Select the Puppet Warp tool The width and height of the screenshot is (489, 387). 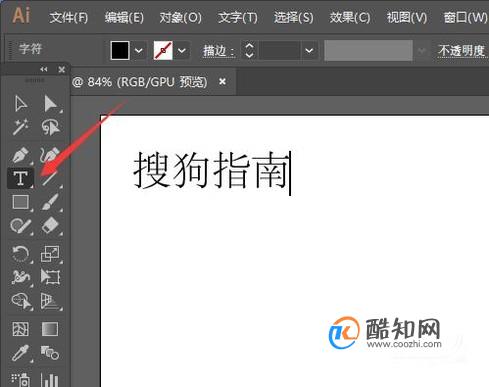pos(20,277)
